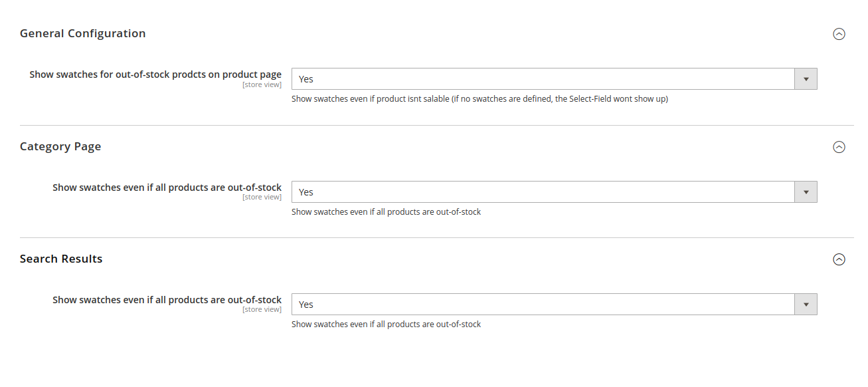Collapse the Category Page section chevron

(839, 147)
